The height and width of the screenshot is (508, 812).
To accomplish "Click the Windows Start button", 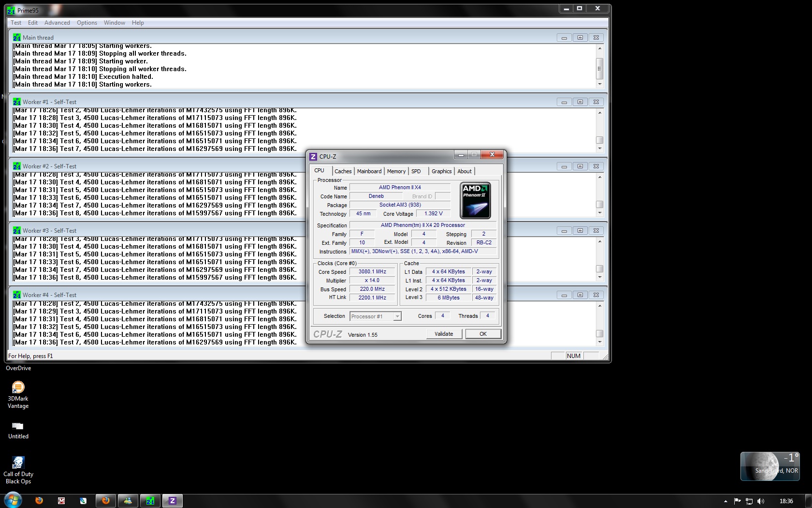I will tap(13, 500).
